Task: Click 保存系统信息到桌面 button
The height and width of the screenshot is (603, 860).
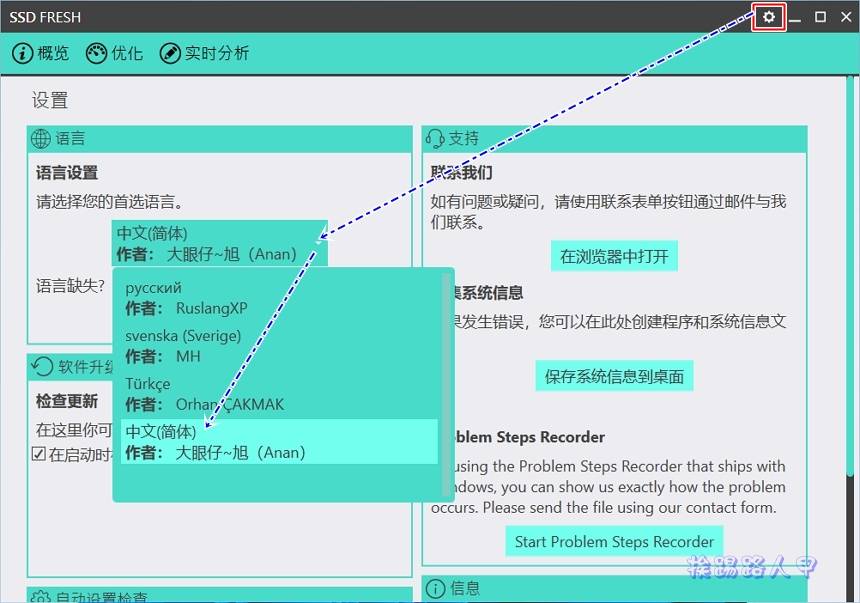Action: (x=614, y=376)
